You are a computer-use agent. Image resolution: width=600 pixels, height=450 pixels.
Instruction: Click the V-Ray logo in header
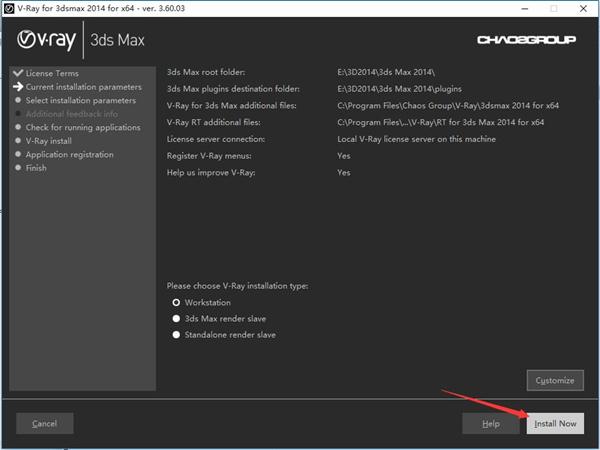(46, 40)
